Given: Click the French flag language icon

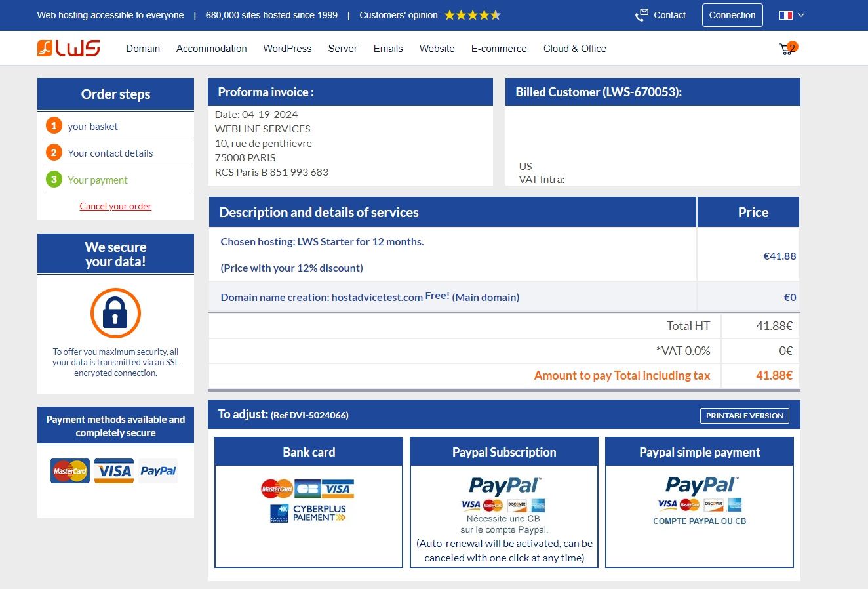Looking at the screenshot, I should point(786,15).
